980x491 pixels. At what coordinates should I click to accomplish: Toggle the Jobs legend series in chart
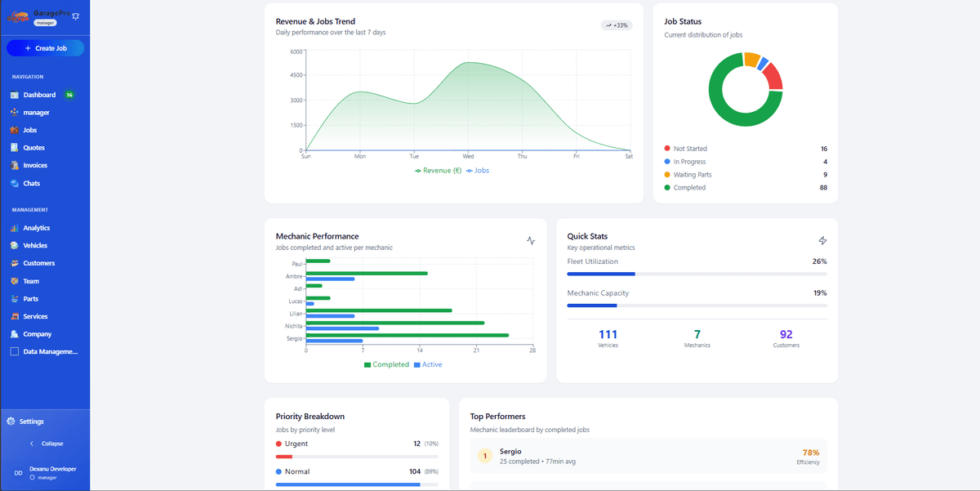(x=478, y=171)
